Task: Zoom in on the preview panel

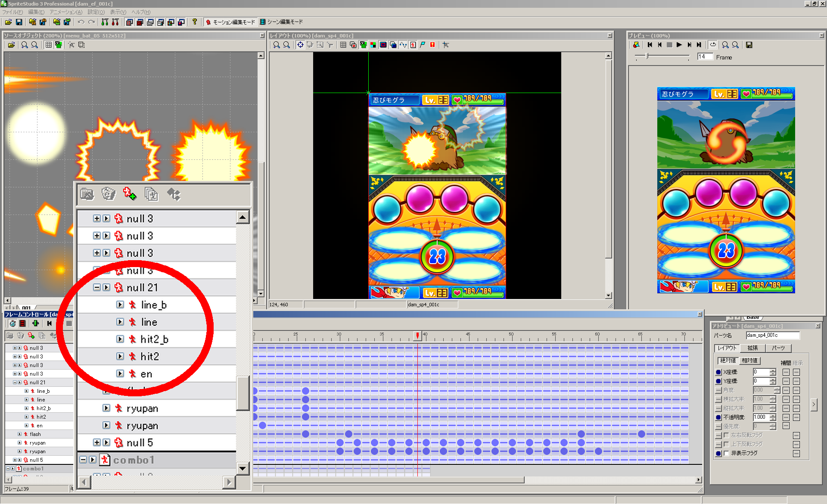Action: [x=725, y=45]
